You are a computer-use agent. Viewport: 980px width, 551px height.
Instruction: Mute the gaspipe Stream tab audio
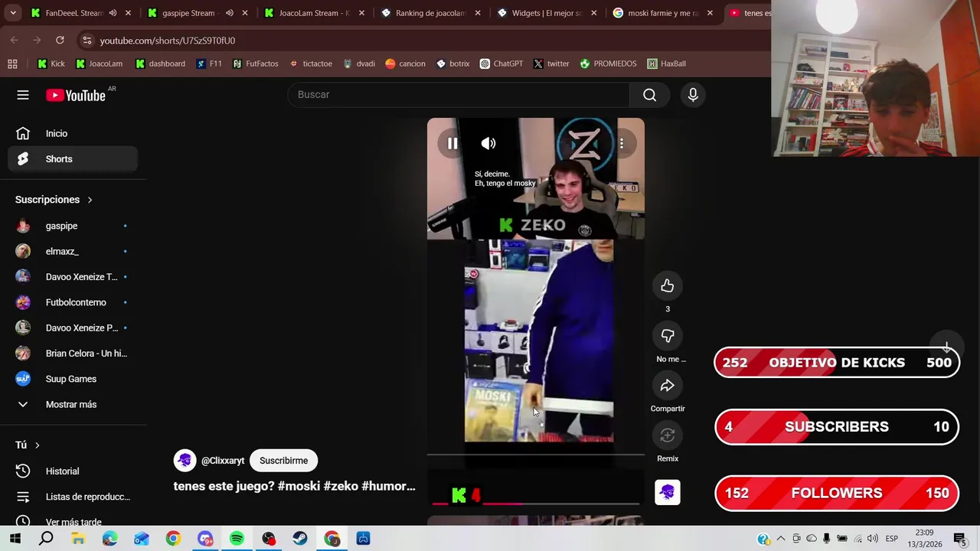pos(229,13)
